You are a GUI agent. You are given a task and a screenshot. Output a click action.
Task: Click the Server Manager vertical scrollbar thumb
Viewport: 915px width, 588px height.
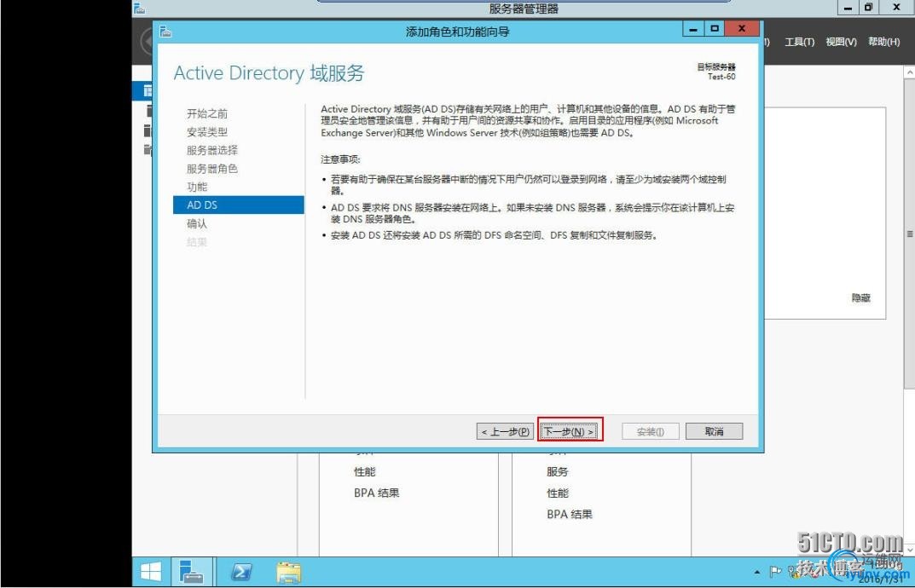(910, 233)
